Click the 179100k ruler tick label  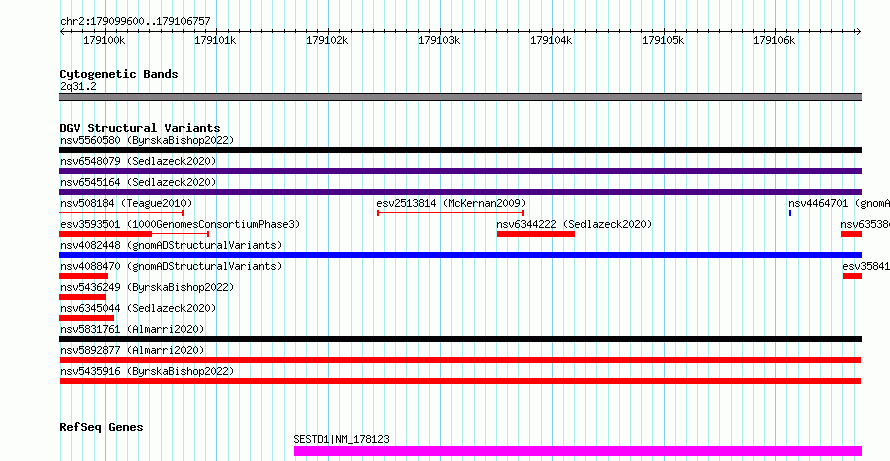tap(104, 40)
